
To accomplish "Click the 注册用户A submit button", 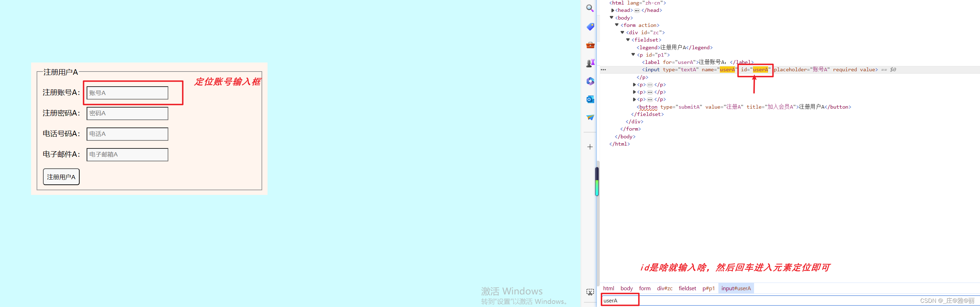I will (61, 177).
